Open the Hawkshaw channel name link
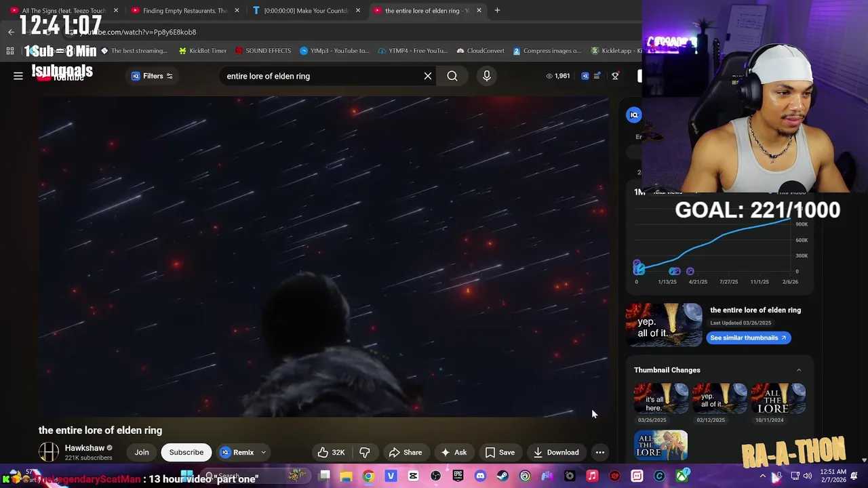The height and width of the screenshot is (488, 868). pos(85,448)
